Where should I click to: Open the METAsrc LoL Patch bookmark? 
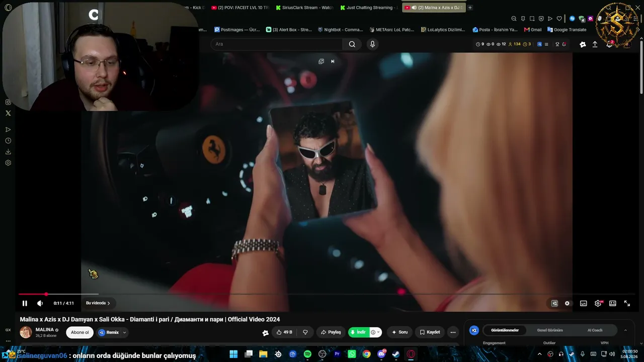(392, 30)
